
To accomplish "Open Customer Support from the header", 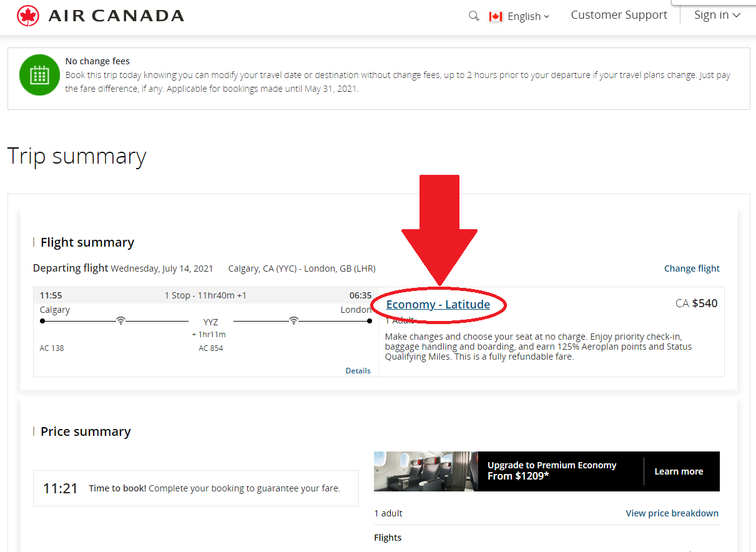I will 619,15.
